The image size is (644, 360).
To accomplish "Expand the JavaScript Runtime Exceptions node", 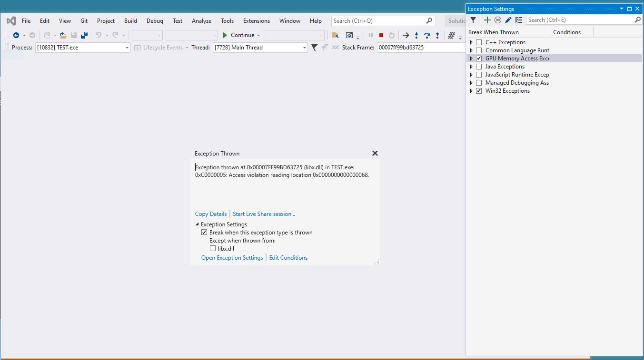I will 471,75.
